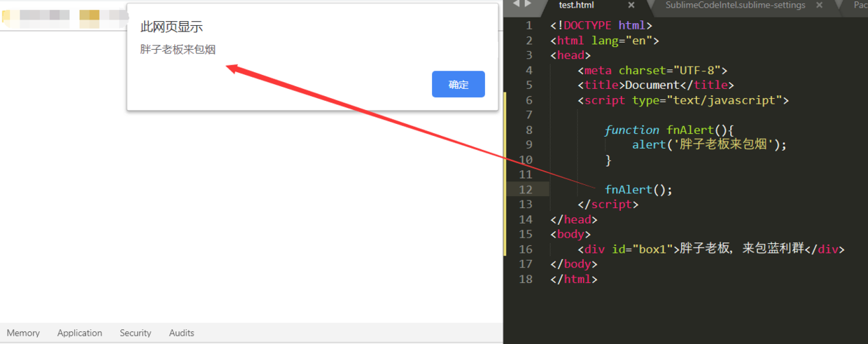Image resolution: width=868 pixels, height=344 pixels.
Task: Click the next tab arrow in Sublime
Action: (x=528, y=4)
